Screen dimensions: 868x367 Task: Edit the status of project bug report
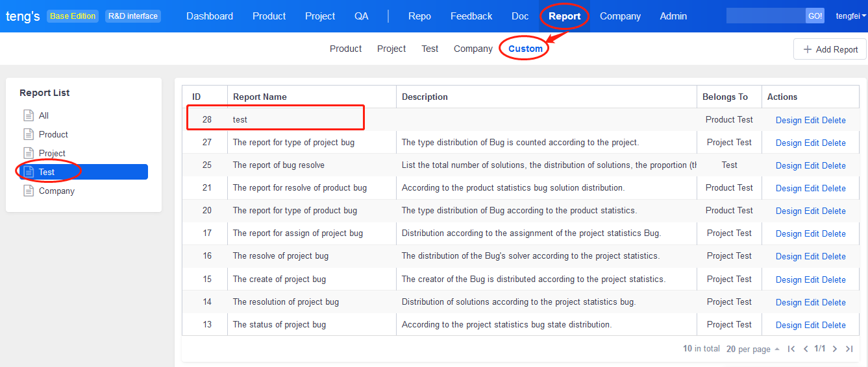click(x=812, y=325)
